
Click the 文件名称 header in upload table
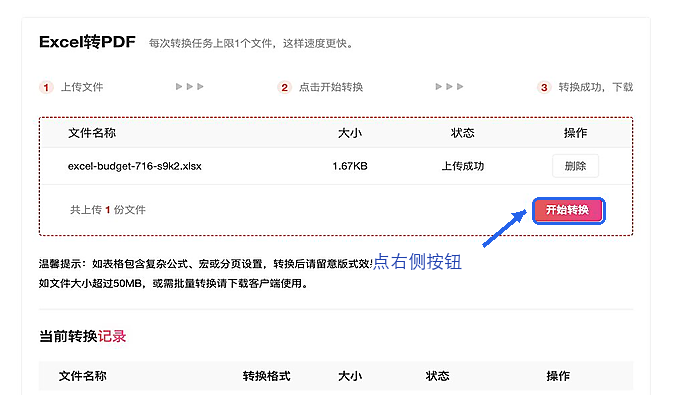coord(92,133)
